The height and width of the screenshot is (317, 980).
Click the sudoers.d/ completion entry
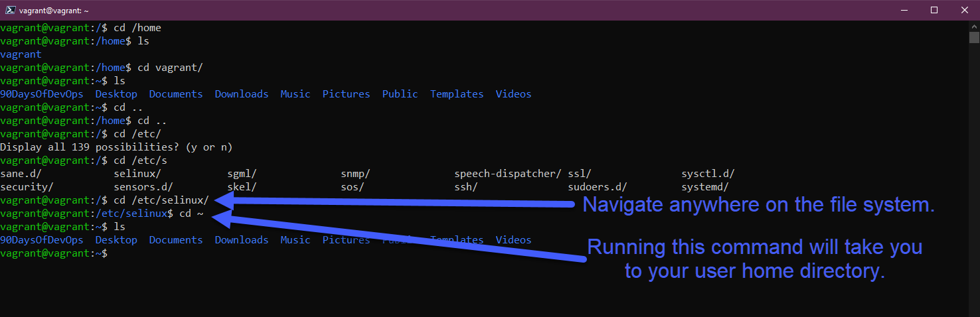[x=597, y=187]
